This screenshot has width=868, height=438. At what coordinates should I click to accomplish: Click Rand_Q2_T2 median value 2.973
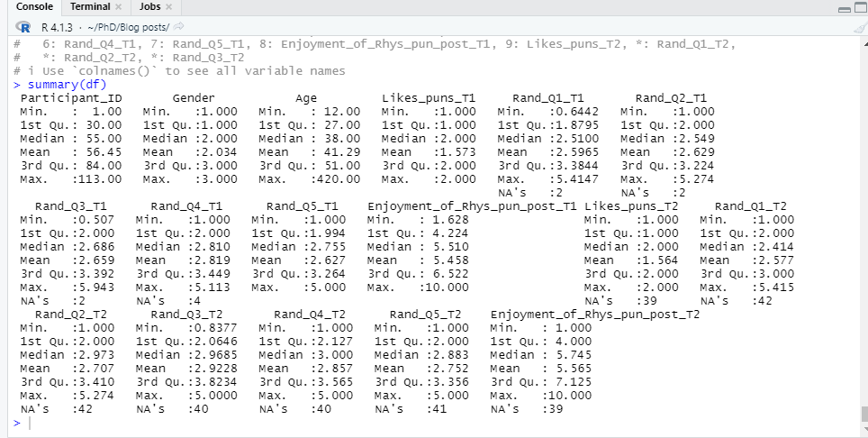96,355
